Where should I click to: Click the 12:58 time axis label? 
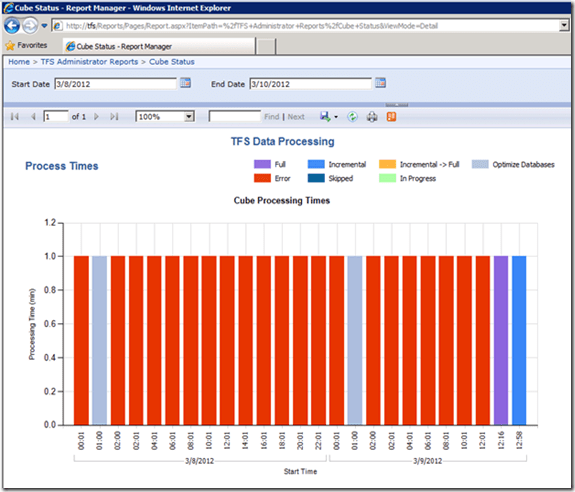click(519, 440)
